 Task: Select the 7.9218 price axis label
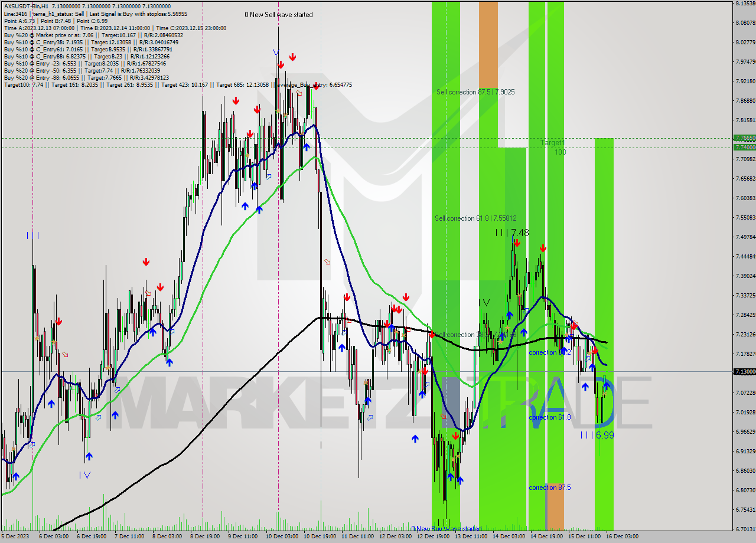pyautogui.click(x=746, y=81)
